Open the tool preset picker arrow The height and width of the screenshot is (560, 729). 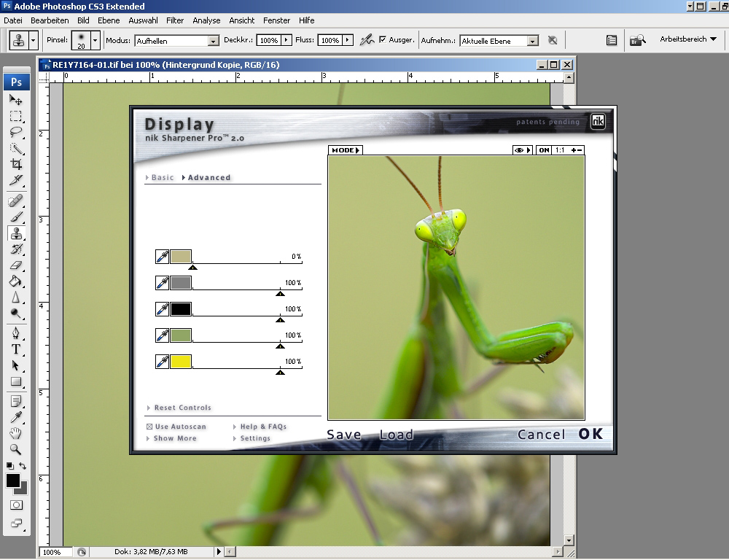pyautogui.click(x=33, y=40)
